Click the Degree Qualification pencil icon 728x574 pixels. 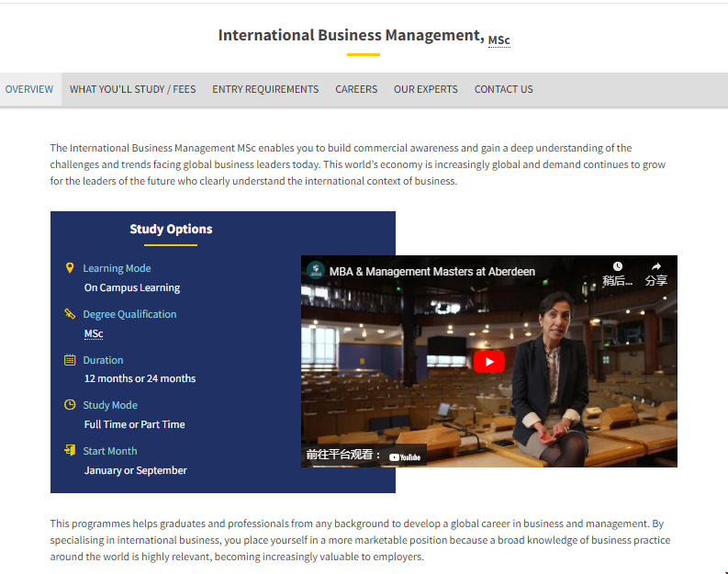click(x=70, y=314)
